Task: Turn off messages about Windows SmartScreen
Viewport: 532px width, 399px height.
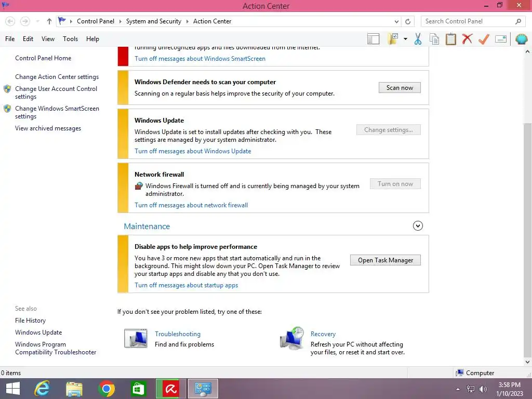Action: pyautogui.click(x=200, y=59)
